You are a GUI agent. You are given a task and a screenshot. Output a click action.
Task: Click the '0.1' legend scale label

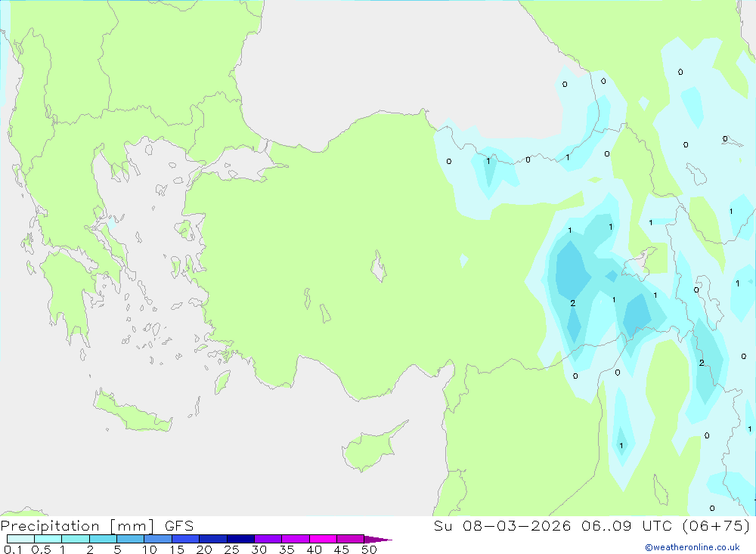coord(13,549)
